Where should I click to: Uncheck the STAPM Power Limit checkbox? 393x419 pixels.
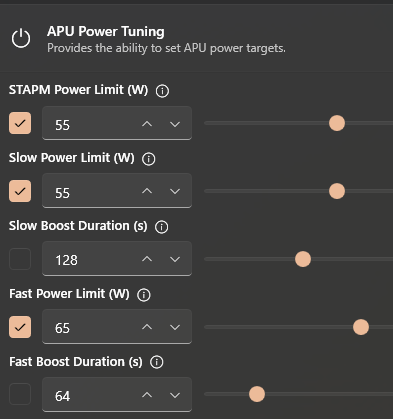point(20,123)
